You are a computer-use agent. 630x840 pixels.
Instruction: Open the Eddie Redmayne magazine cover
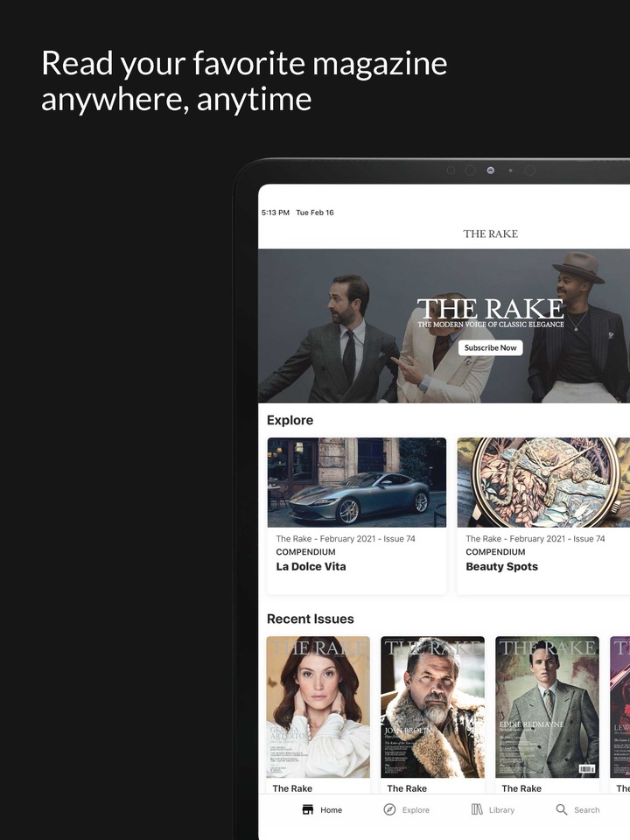pyautogui.click(x=547, y=707)
